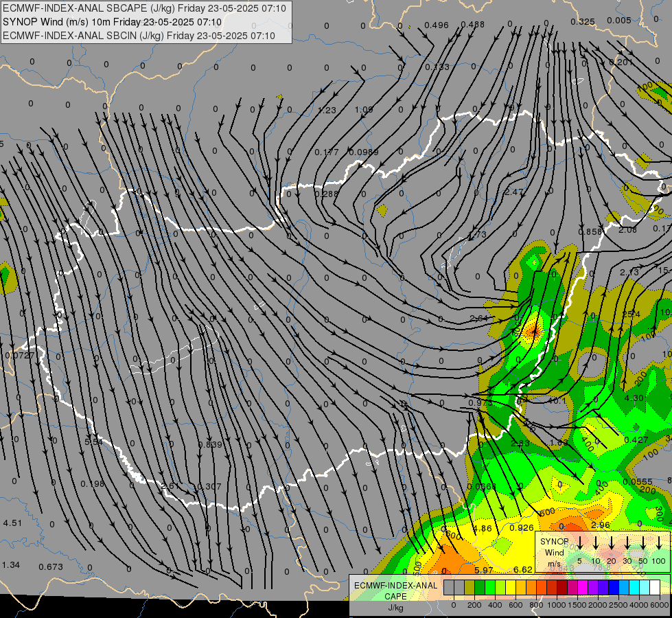
Task: Click the '0.0989' value on the map
Action: pyautogui.click(x=363, y=152)
